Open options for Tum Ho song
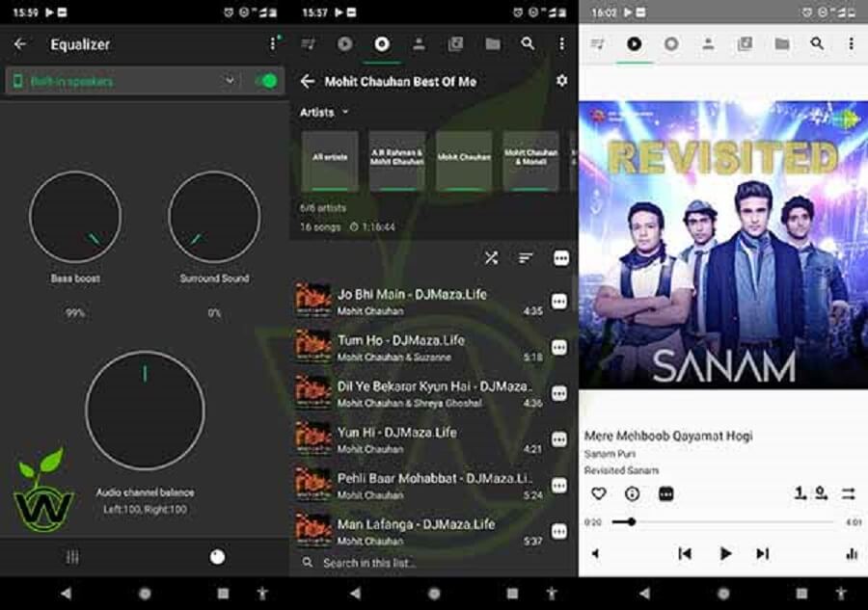The image size is (868, 610). (x=559, y=347)
